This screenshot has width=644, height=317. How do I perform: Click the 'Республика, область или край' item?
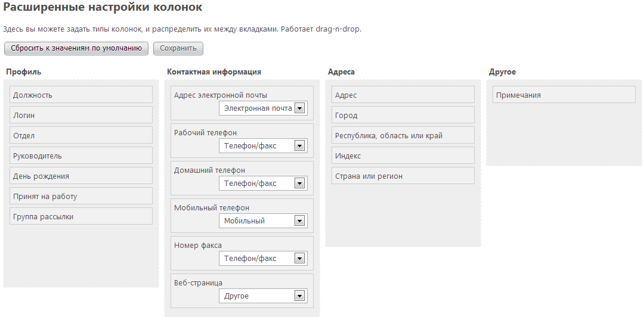pyautogui.click(x=403, y=135)
